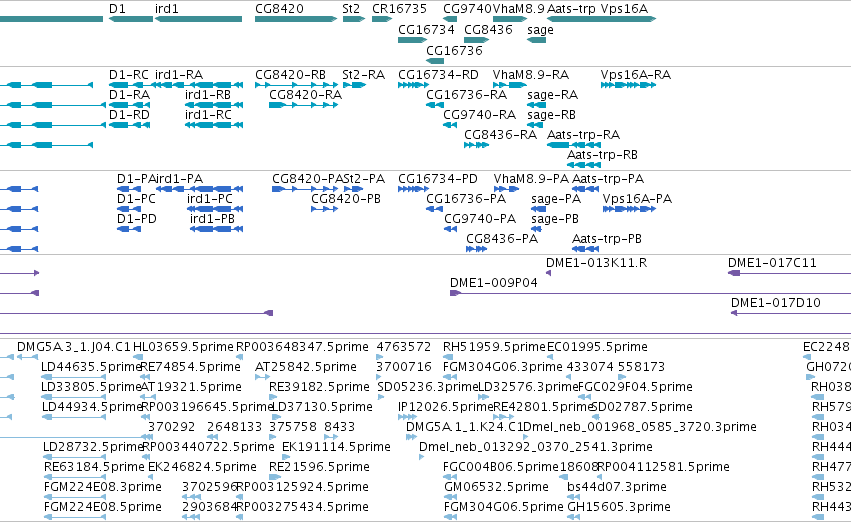Select EST IP12026.5prime

[408, 417]
